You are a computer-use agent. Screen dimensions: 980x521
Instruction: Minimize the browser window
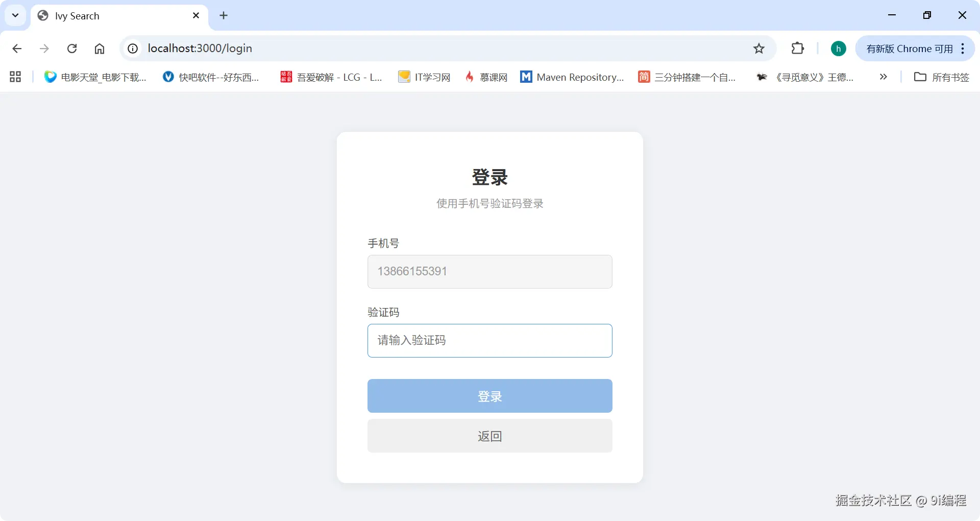click(892, 15)
